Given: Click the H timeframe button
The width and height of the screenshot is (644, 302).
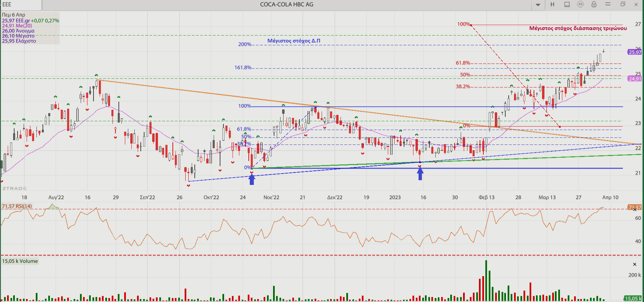Looking at the screenshot, I should (x=553, y=4).
